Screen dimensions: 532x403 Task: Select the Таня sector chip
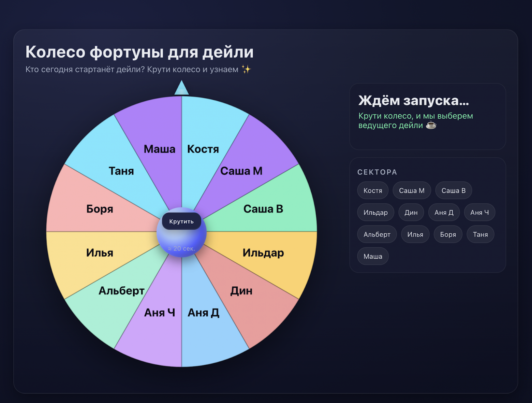pos(480,234)
